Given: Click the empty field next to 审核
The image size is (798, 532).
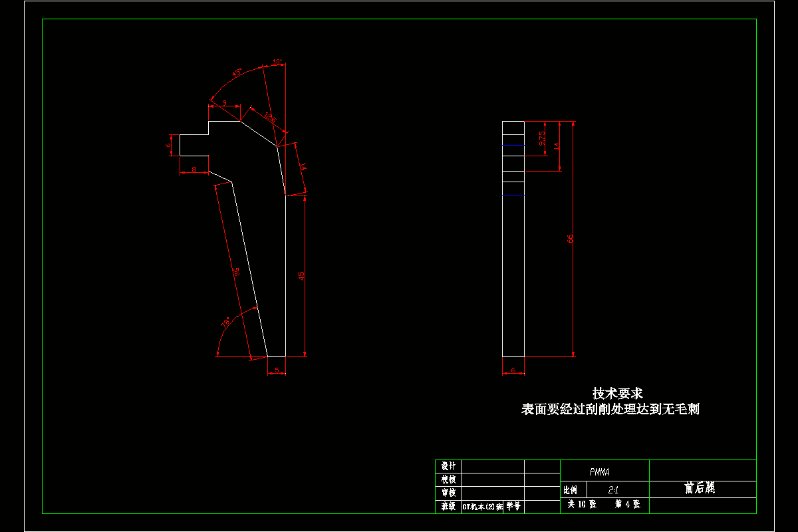Looking at the screenshot, I should click(493, 493).
